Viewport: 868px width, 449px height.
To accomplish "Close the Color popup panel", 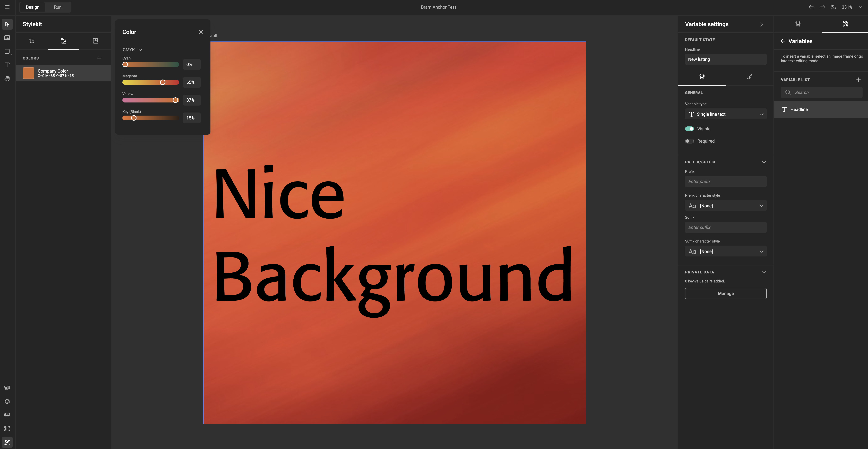I will pos(201,32).
